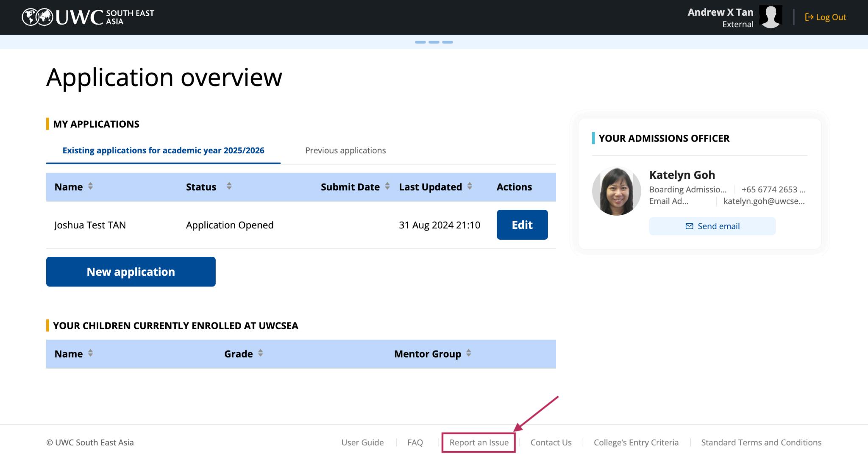Open the User Guide footer link
Image resolution: width=868 pixels, height=461 pixels.
[362, 442]
